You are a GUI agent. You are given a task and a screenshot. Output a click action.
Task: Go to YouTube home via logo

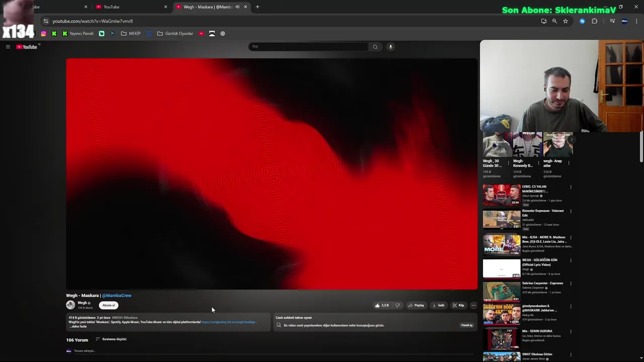point(27,47)
